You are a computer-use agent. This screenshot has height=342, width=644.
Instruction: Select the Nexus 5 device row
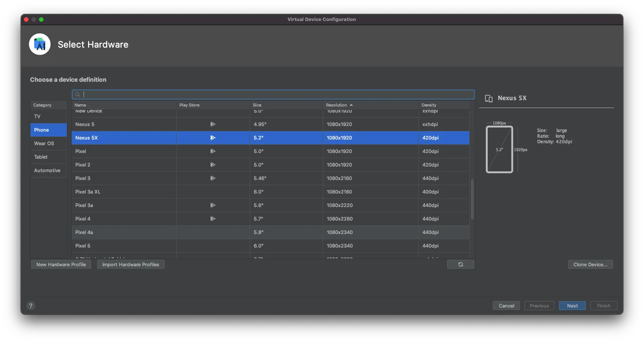click(x=270, y=124)
